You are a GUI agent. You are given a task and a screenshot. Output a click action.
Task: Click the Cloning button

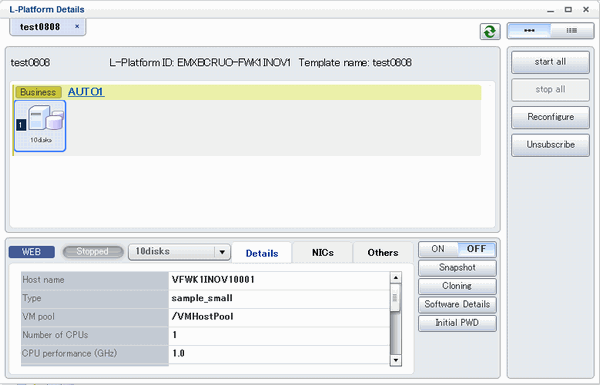pyautogui.click(x=457, y=286)
